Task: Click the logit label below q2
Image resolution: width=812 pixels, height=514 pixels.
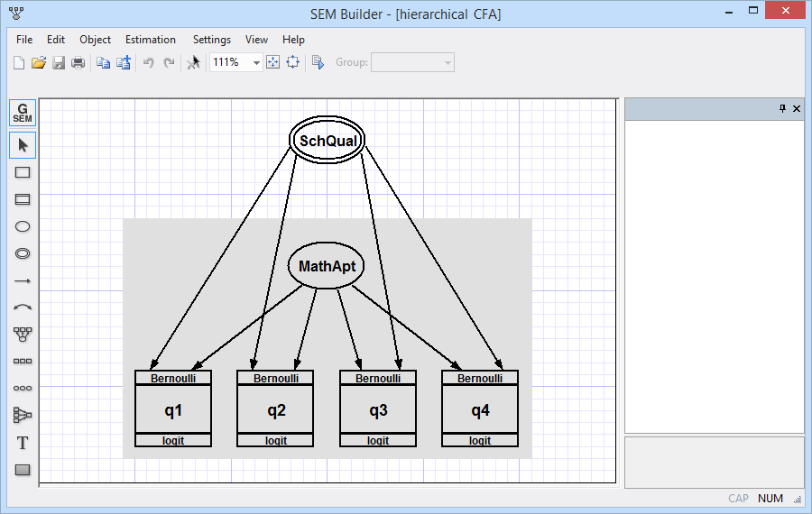Action: [275, 440]
